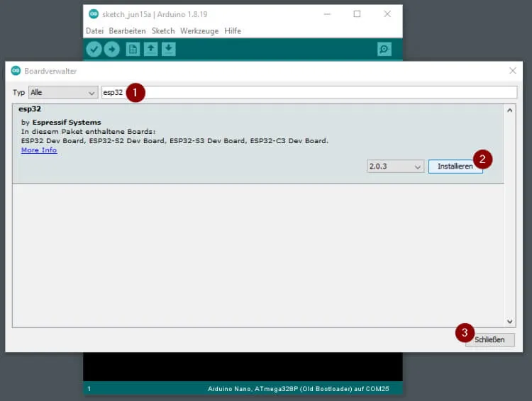Click the scrollbar down arrow in board list
Screen dimensions: 532x401
tap(509, 322)
